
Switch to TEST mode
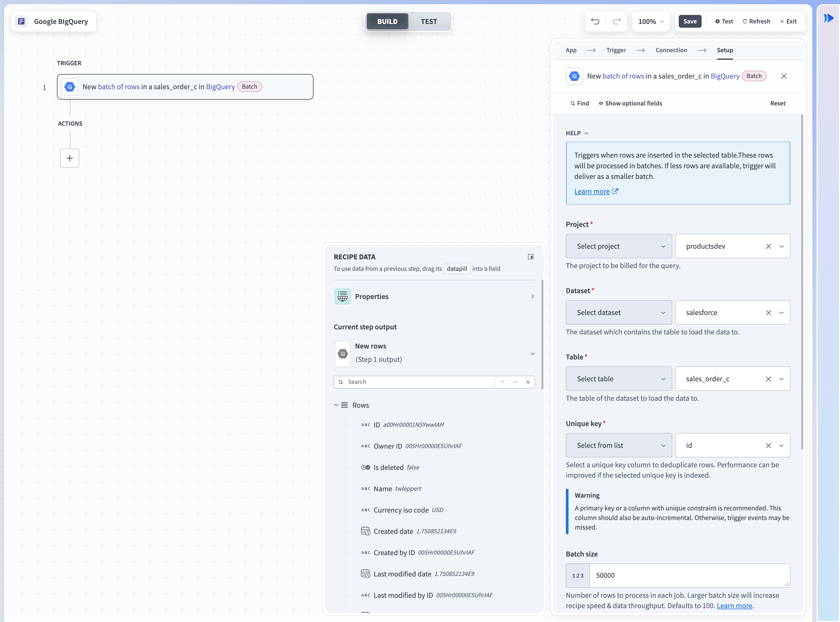pyautogui.click(x=429, y=22)
